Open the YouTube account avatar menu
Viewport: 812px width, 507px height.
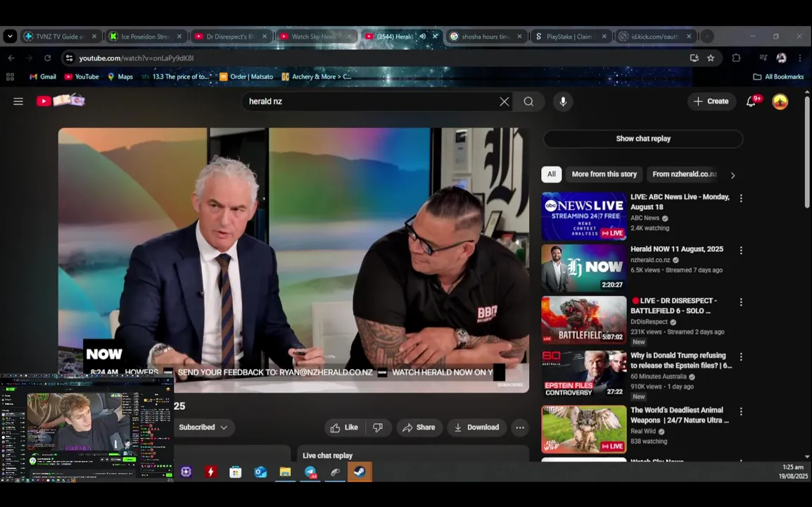coord(780,101)
